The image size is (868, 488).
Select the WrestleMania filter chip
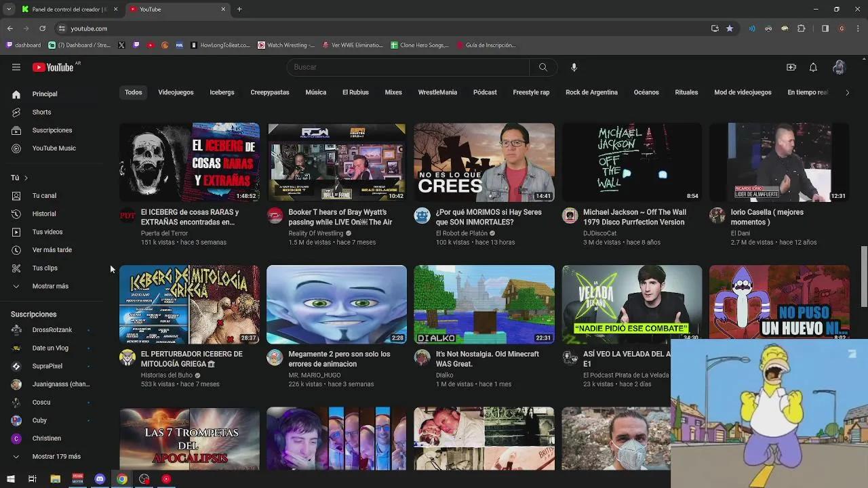click(437, 92)
